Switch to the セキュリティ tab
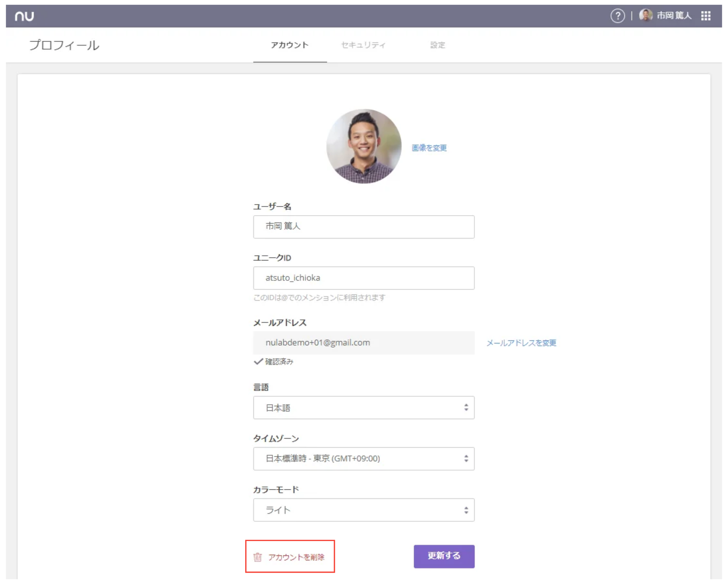The image size is (728, 584). [x=363, y=45]
